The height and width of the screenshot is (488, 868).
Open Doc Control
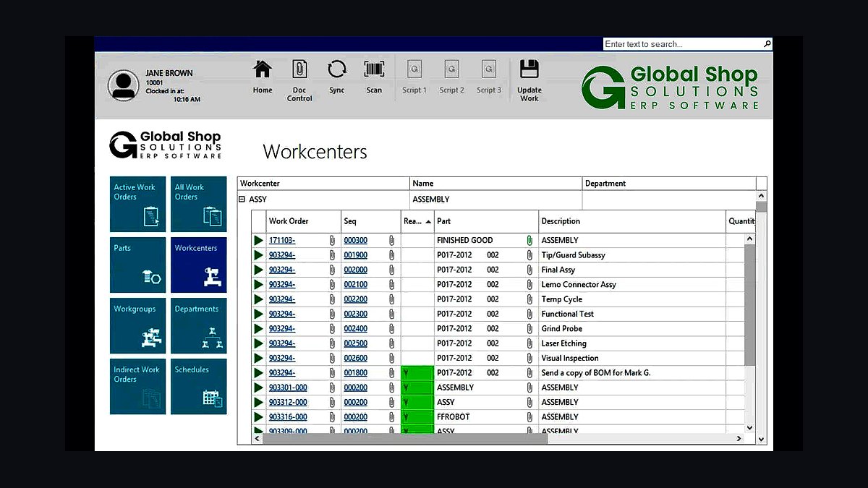(299, 80)
